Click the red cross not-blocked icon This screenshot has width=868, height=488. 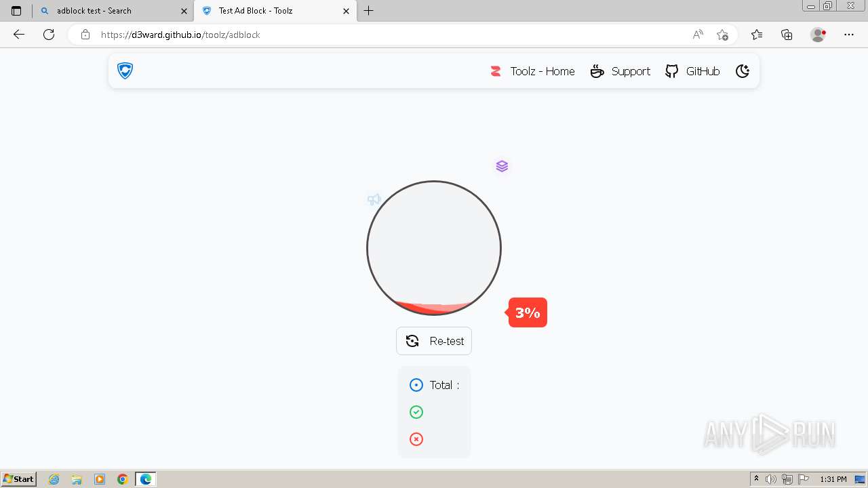coord(416,439)
